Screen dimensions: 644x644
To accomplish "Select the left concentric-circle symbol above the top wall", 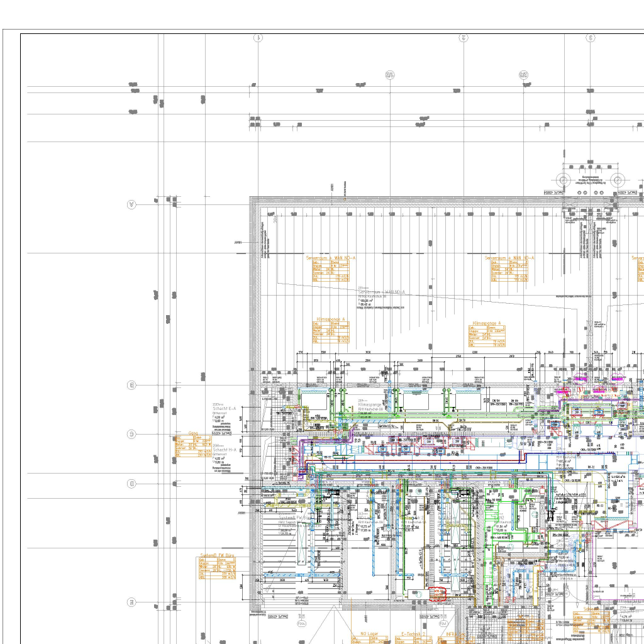I will [563, 180].
